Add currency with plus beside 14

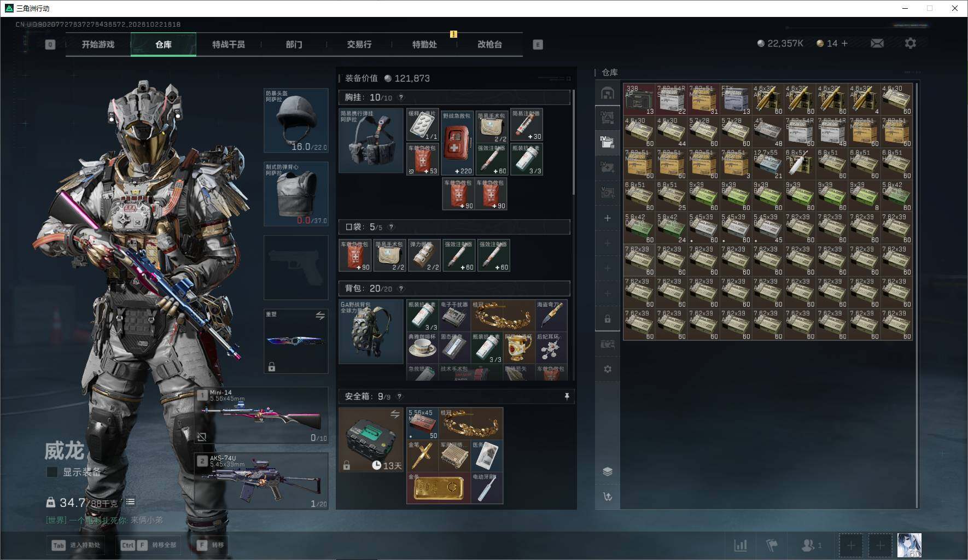[844, 43]
